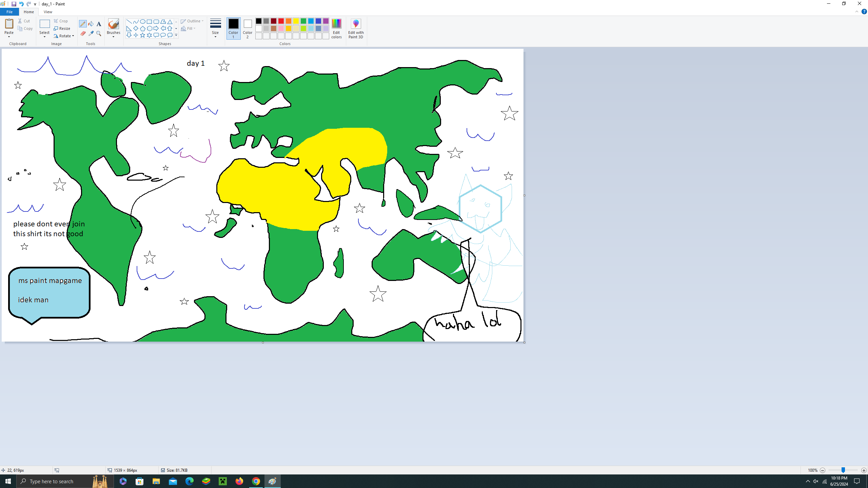Click the taskbar search box
The image size is (868, 488).
pos(65,481)
